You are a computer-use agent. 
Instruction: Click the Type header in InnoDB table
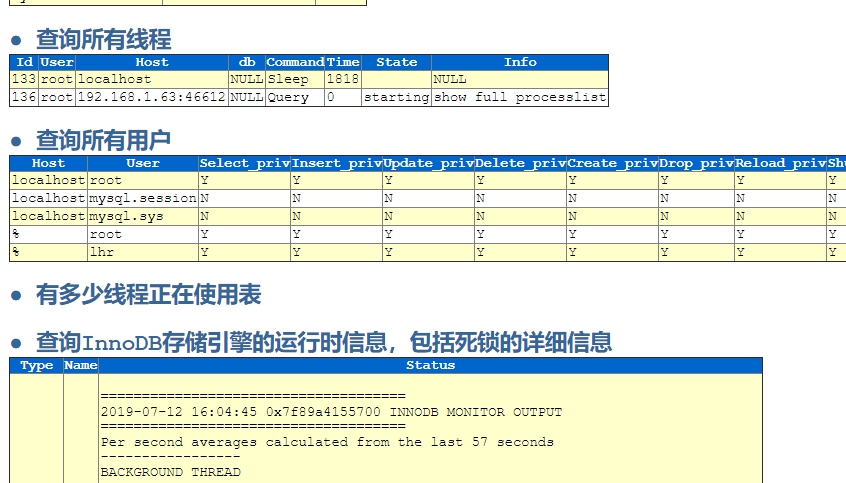pyautogui.click(x=36, y=365)
